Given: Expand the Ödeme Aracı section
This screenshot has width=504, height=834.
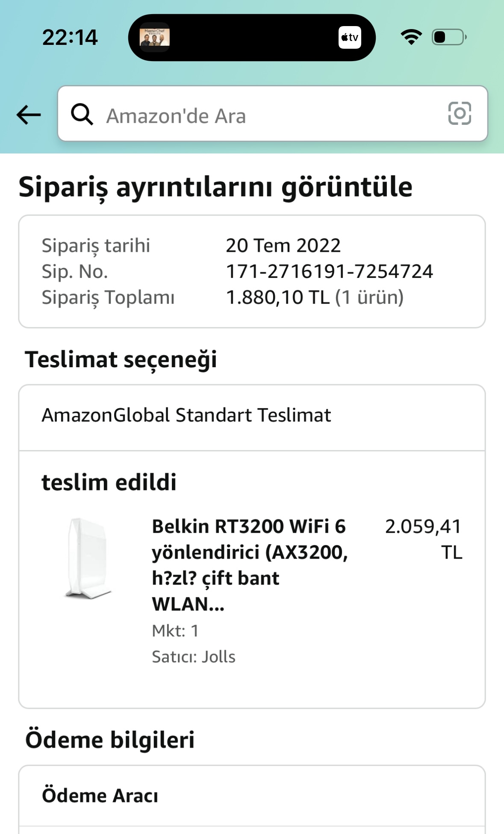Looking at the screenshot, I should click(x=252, y=796).
